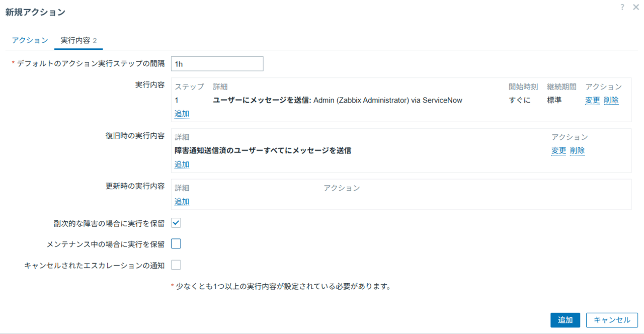Click 変更 for the recovery operation

pyautogui.click(x=558, y=150)
